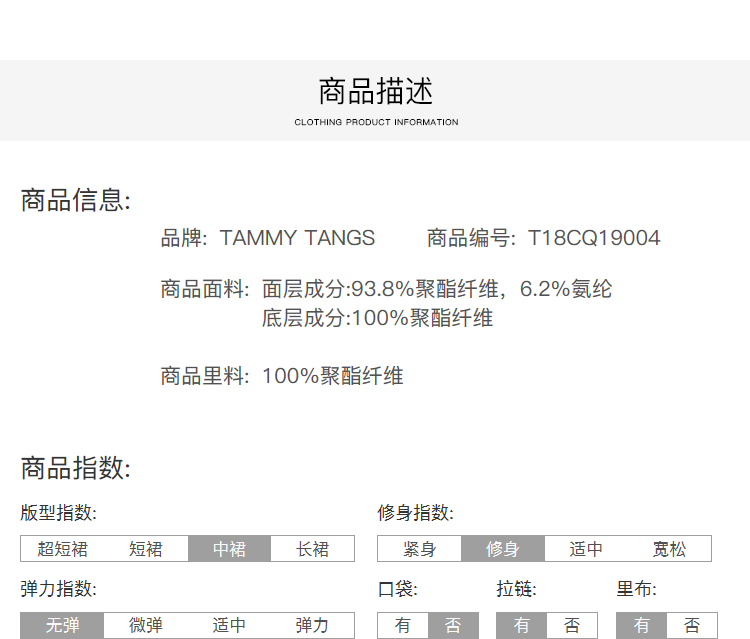Select 紧身 under 修身指数
The image size is (750, 639).
(x=419, y=549)
